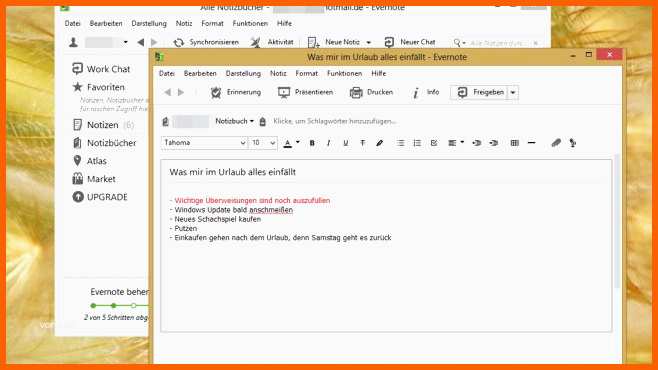Viewport: 658px width, 370px height.
Task: Open Funktionen menu in main window
Action: (x=250, y=23)
